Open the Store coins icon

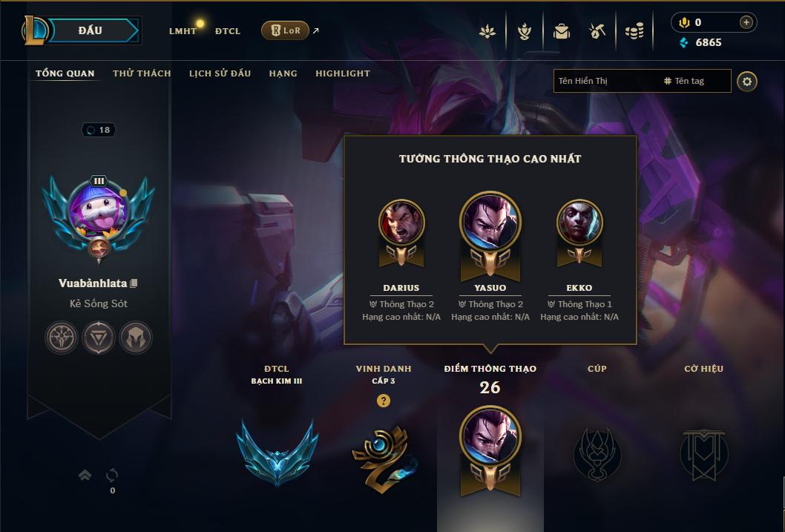[x=634, y=31]
